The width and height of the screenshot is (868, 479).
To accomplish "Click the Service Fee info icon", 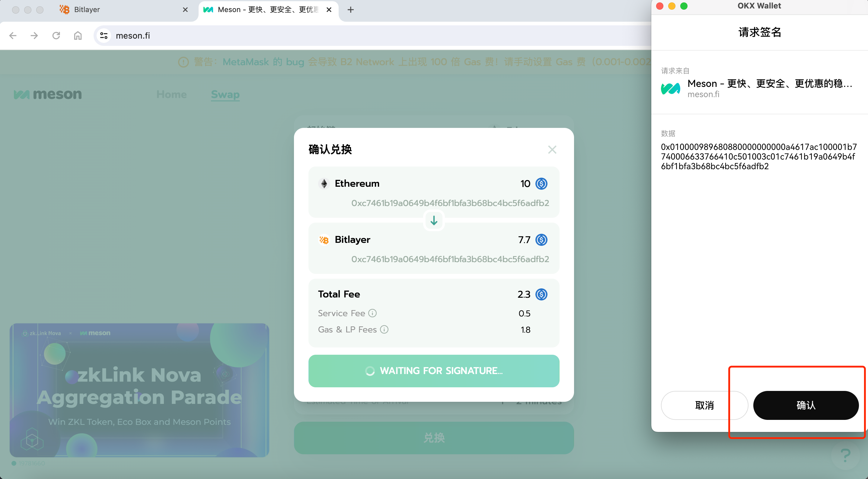I will (x=372, y=313).
